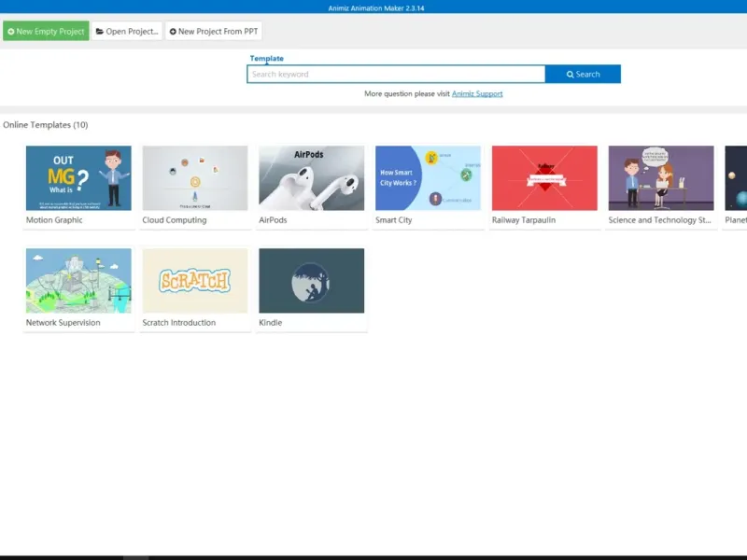Select the Kindle template thumbnail

tap(312, 281)
